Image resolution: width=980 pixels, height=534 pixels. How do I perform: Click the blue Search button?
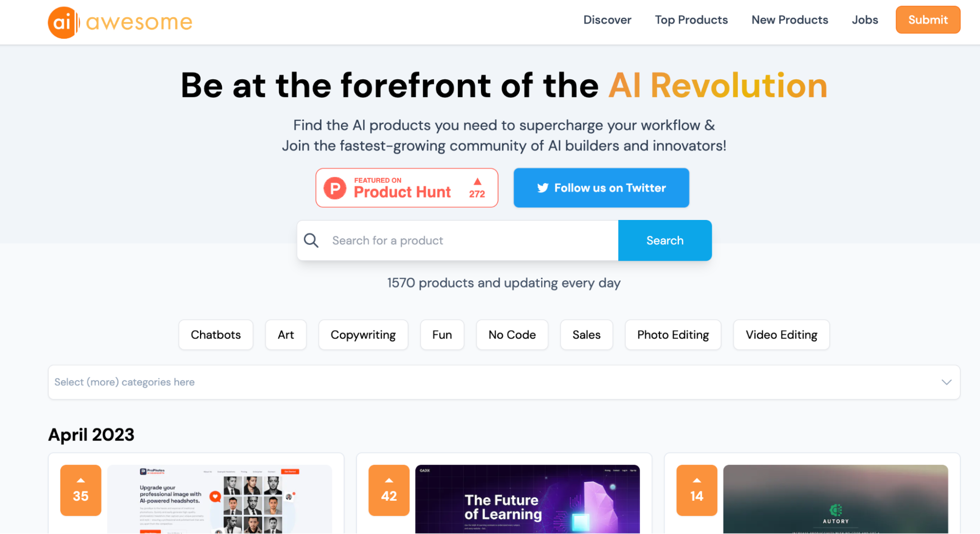(x=665, y=240)
